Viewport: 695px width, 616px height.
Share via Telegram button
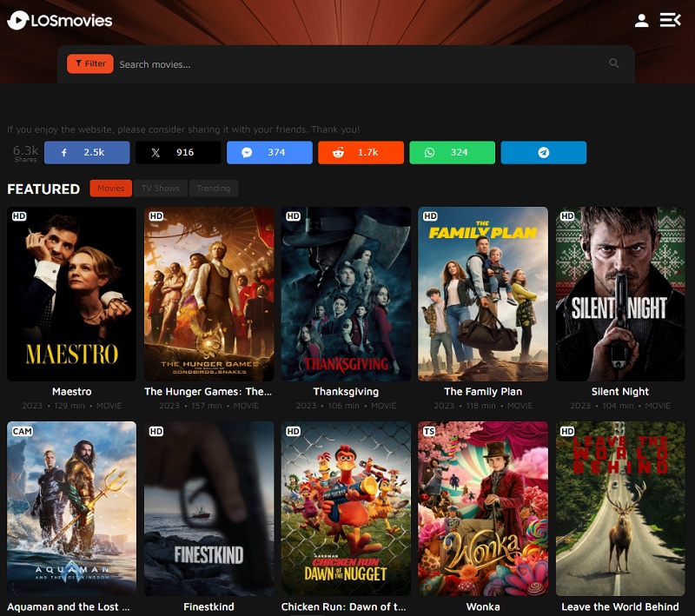544,152
